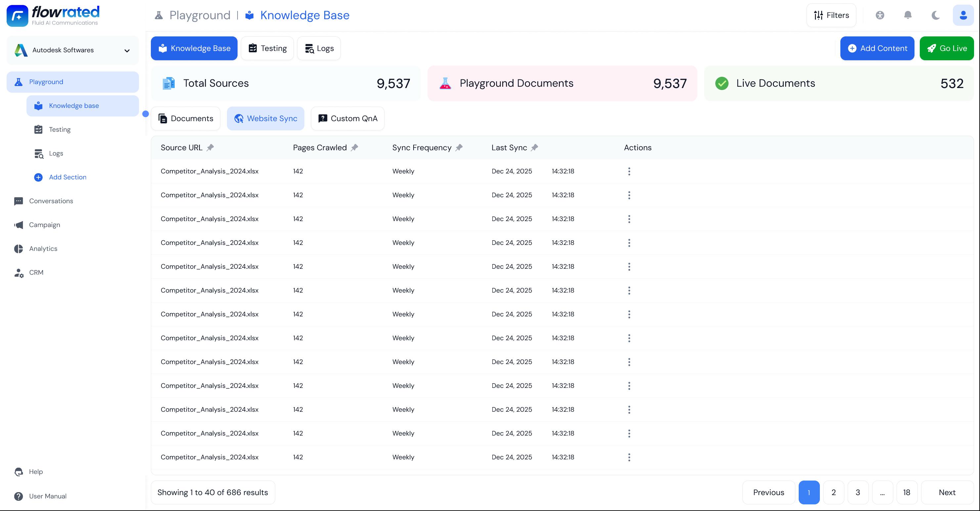
Task: Open CRM in the sidebar
Action: (x=36, y=272)
